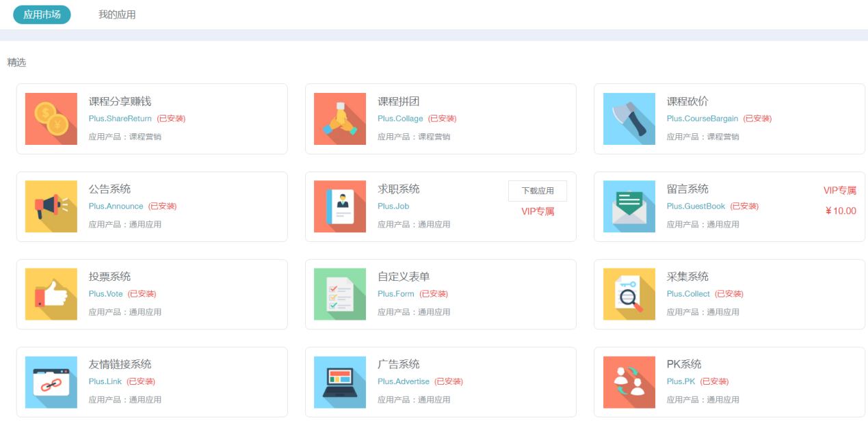Open the 课程分享赚钱 gold coins icon
The height and width of the screenshot is (423, 868).
coord(51,119)
